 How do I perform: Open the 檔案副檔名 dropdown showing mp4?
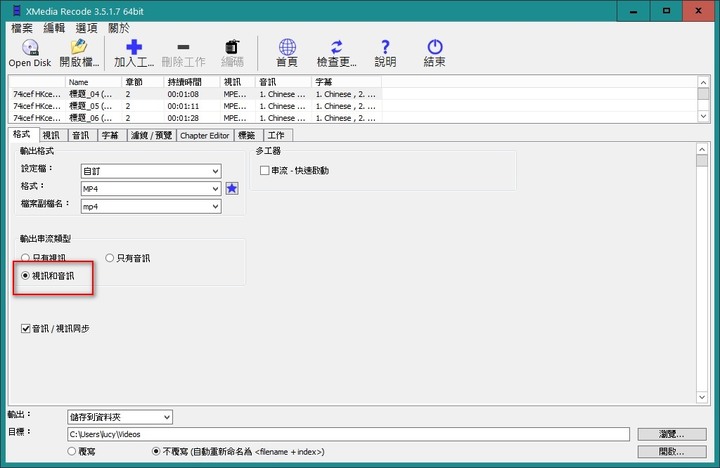151,206
